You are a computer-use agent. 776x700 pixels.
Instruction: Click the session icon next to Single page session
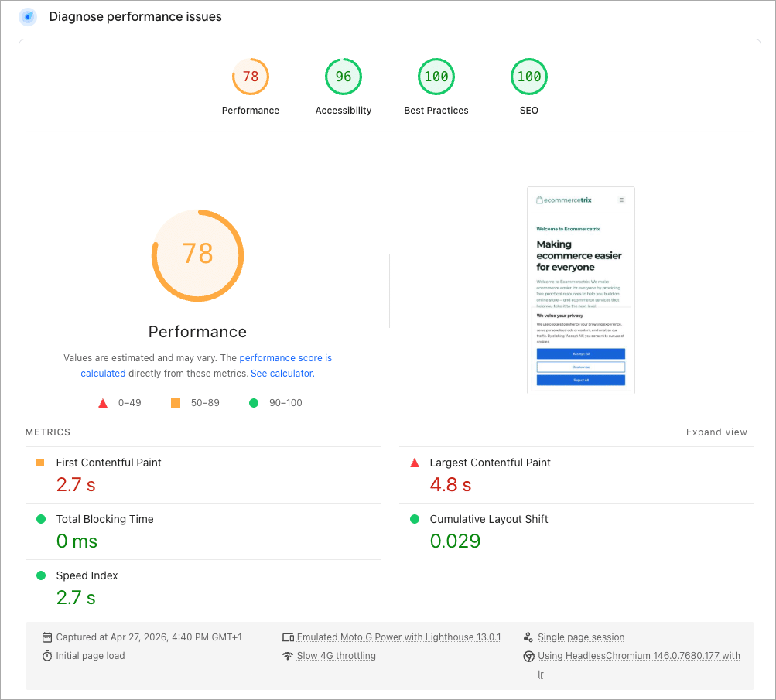pyautogui.click(x=528, y=637)
